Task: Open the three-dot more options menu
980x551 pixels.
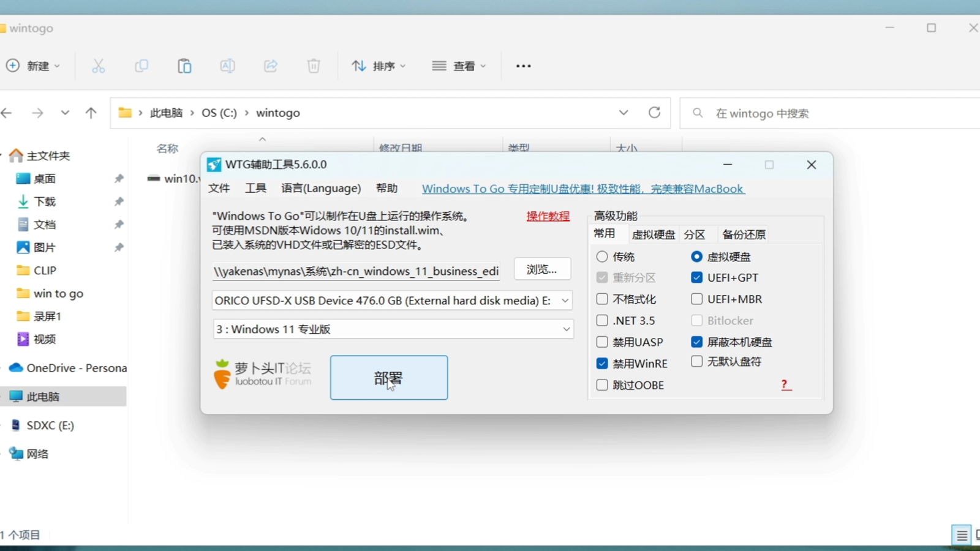Action: (x=524, y=66)
